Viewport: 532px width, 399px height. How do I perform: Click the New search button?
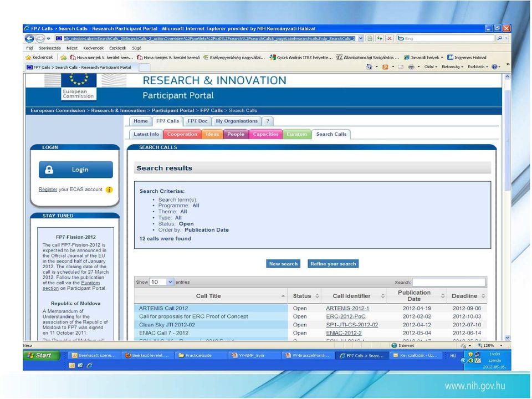[x=283, y=264]
